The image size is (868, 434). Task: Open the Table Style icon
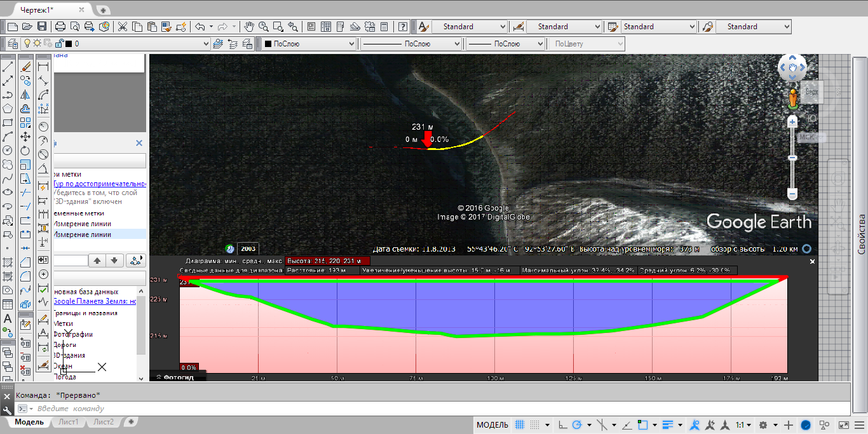coord(613,27)
